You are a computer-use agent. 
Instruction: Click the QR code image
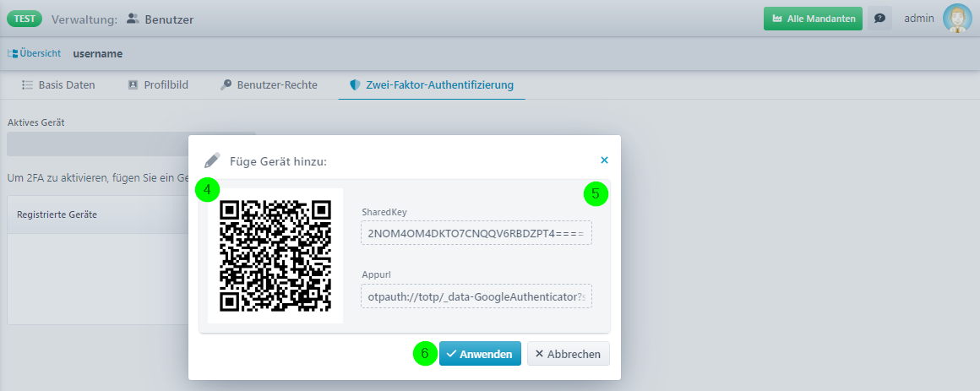point(275,256)
